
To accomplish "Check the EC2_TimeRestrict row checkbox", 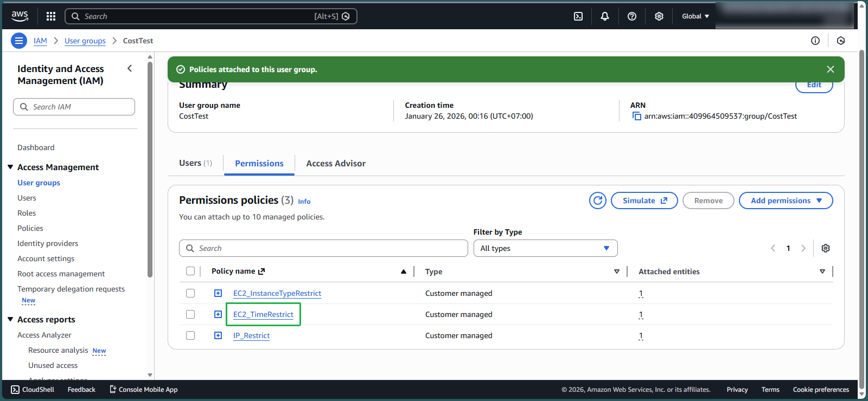I will pyautogui.click(x=190, y=314).
